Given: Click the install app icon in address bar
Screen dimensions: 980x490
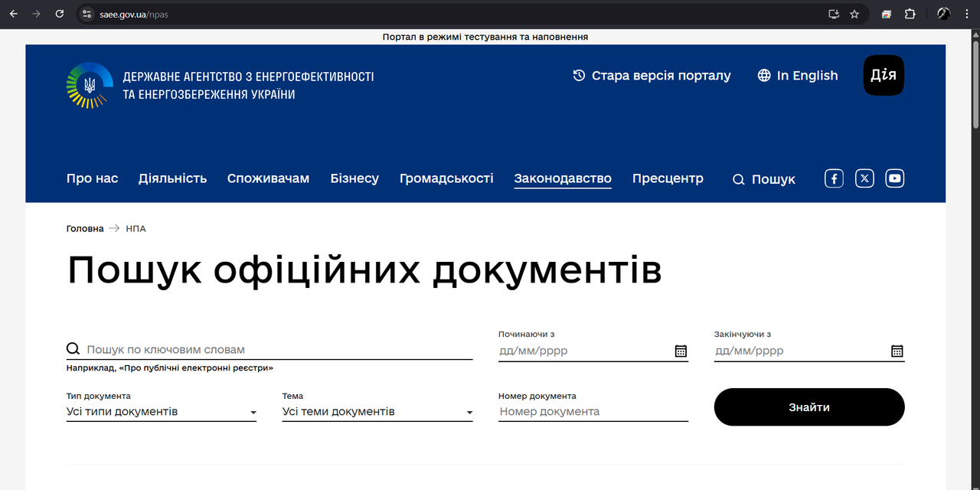Looking at the screenshot, I should [834, 14].
